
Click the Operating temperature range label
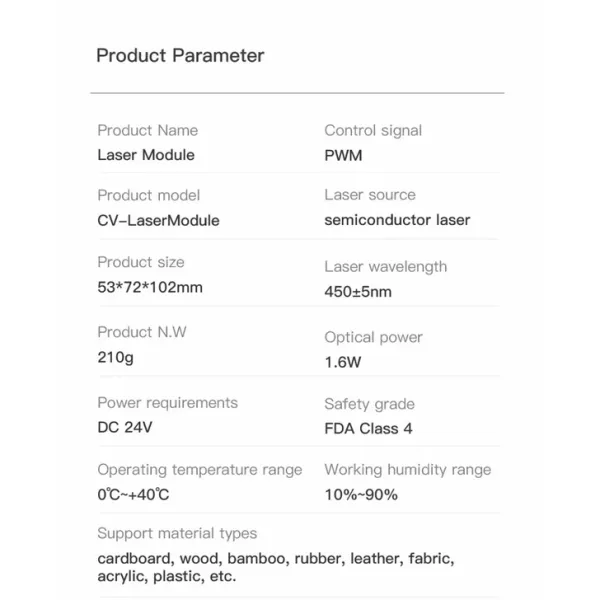pyautogui.click(x=200, y=470)
